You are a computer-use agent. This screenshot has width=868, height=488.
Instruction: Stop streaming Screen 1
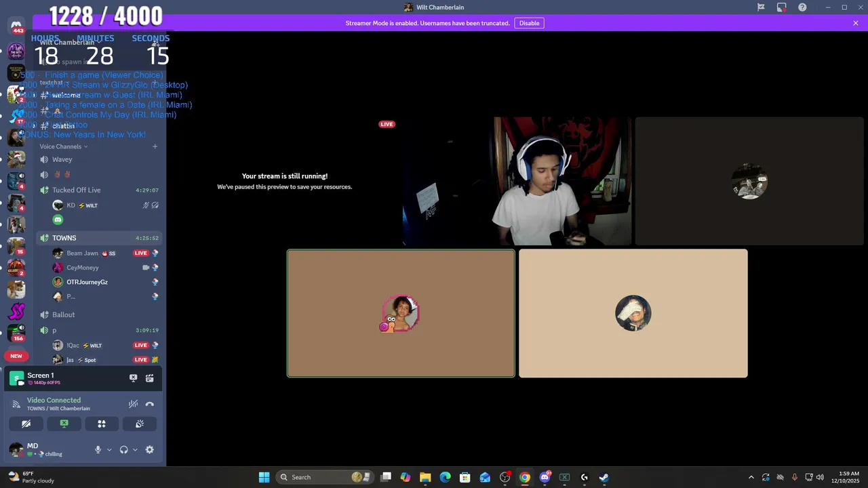[x=133, y=378]
